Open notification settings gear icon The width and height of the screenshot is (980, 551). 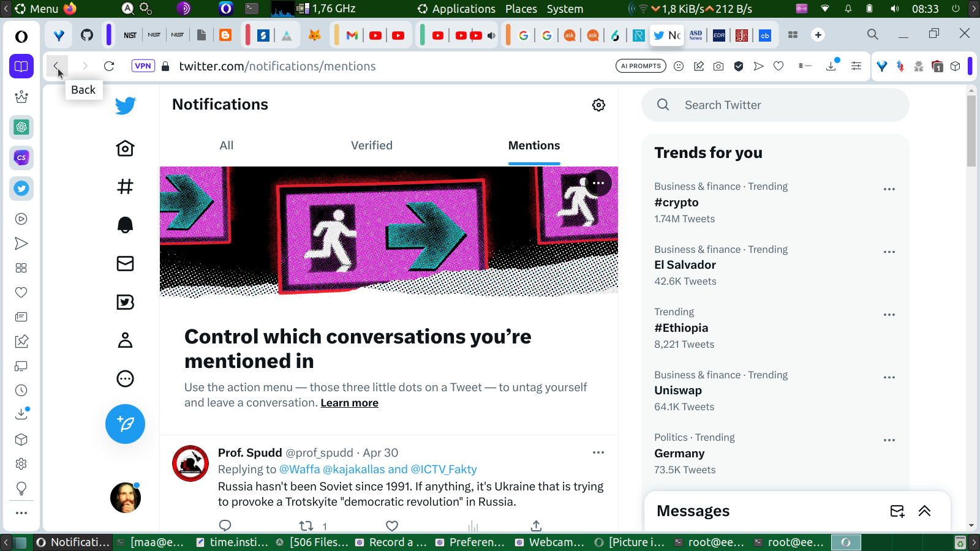(x=598, y=105)
